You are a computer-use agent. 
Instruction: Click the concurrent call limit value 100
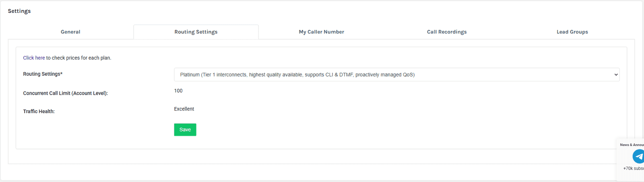point(178,91)
